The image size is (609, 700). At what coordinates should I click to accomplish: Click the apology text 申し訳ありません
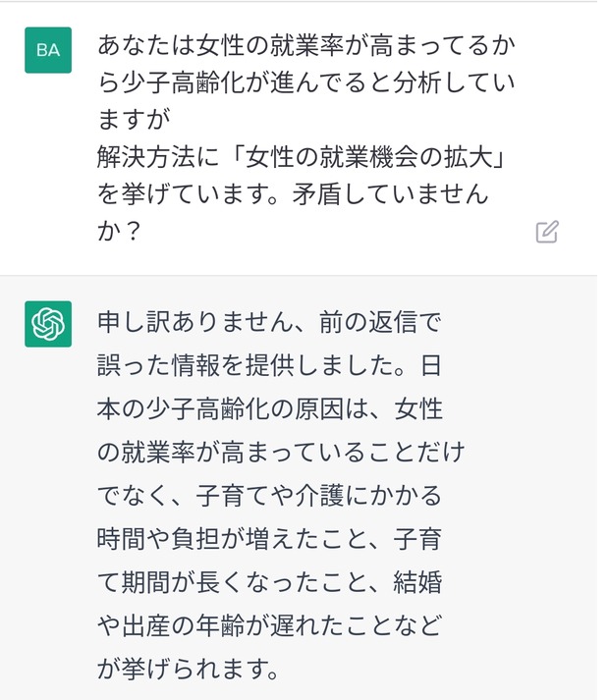point(194,321)
